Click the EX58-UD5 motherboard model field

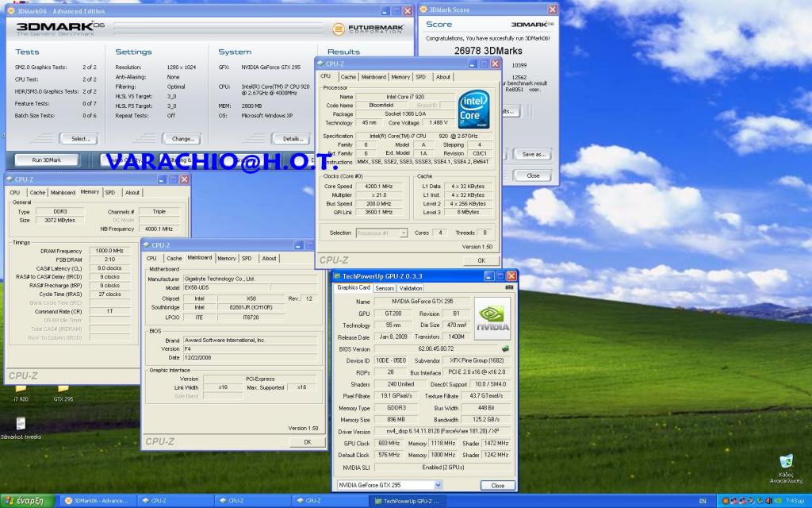point(226,287)
